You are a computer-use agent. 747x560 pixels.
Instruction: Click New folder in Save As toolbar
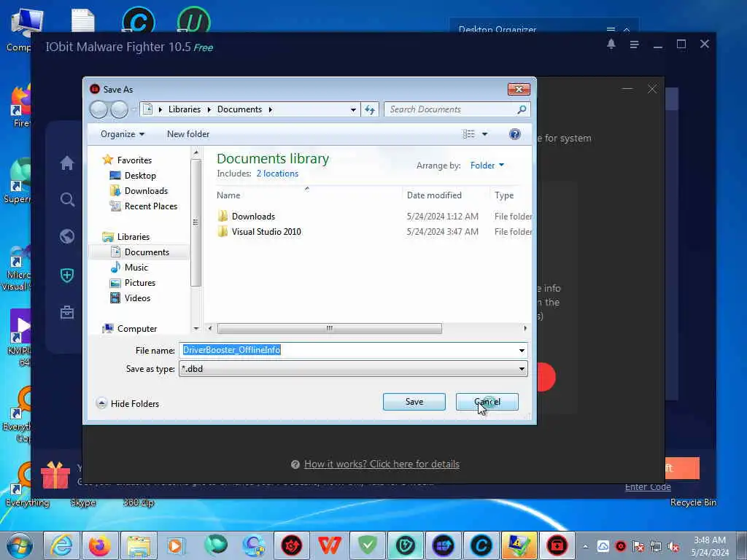(188, 134)
